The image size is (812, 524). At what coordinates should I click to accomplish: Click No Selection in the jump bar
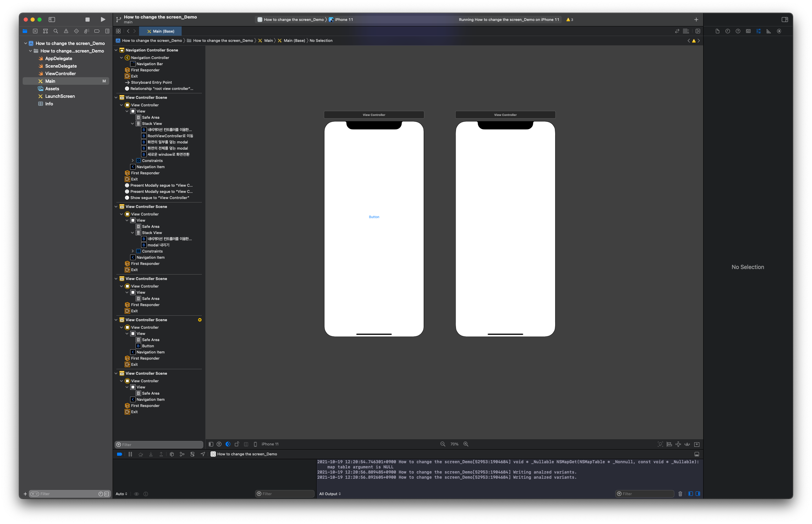click(x=321, y=40)
